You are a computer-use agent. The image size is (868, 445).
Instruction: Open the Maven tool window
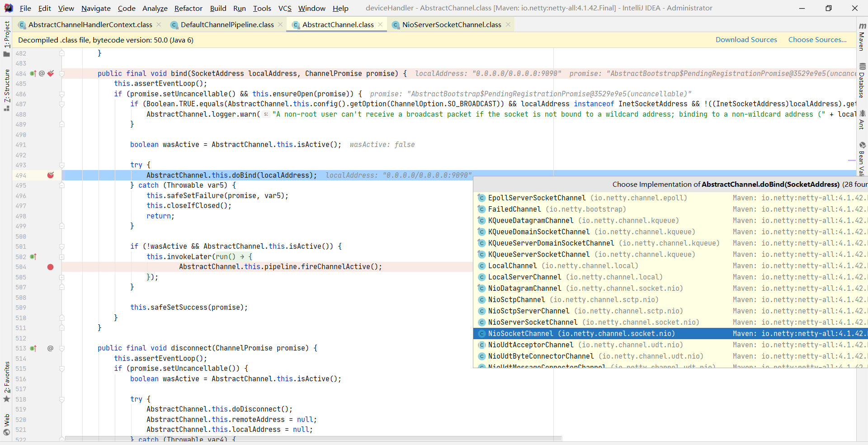click(862, 37)
